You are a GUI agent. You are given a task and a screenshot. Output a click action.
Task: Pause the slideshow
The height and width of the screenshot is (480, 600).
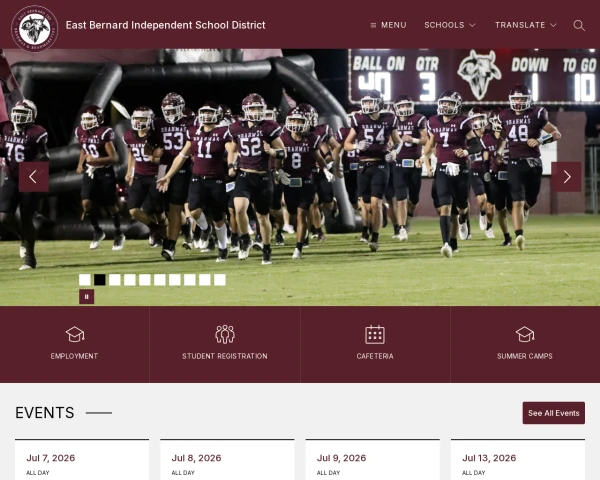[x=86, y=297]
